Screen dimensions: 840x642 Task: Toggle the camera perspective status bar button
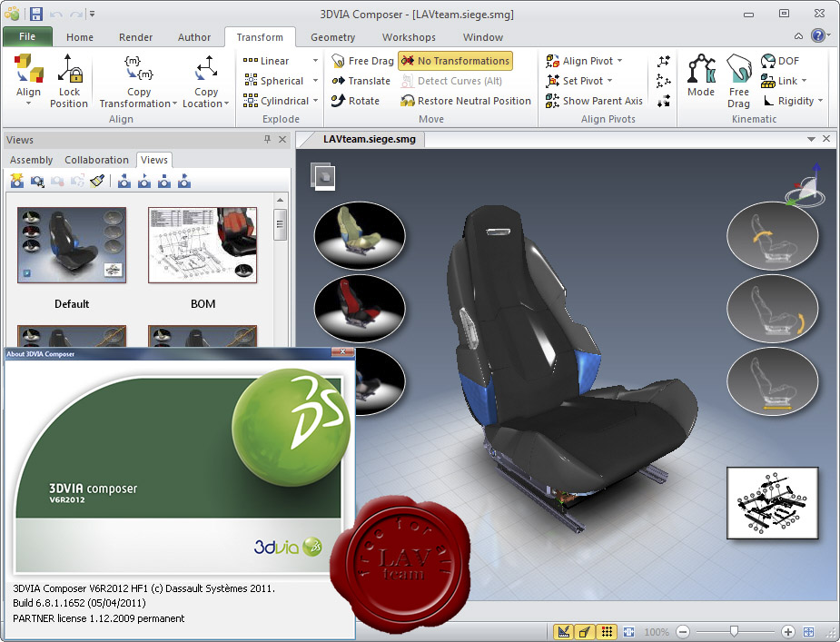(x=585, y=632)
